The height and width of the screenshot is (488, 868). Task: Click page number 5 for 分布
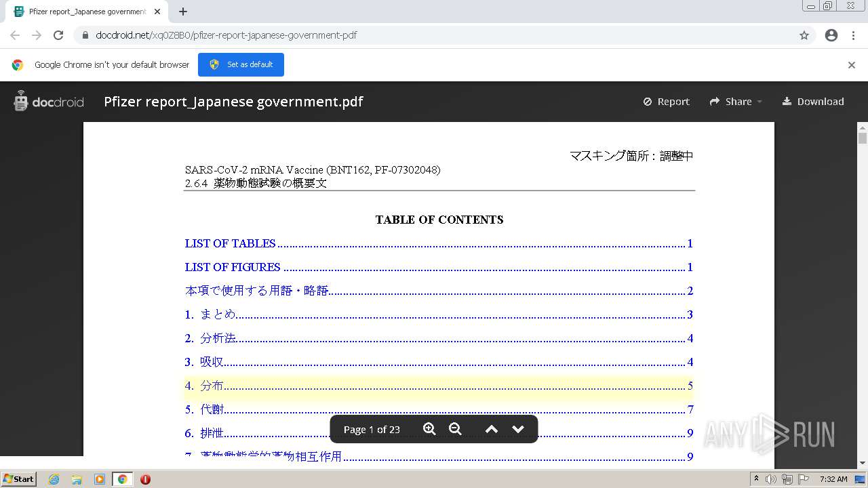(690, 386)
